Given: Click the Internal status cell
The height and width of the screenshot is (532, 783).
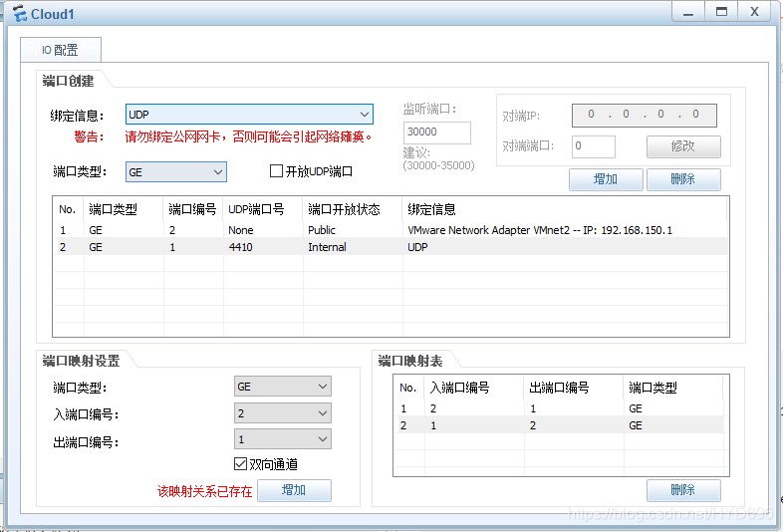Looking at the screenshot, I should pos(327,247).
